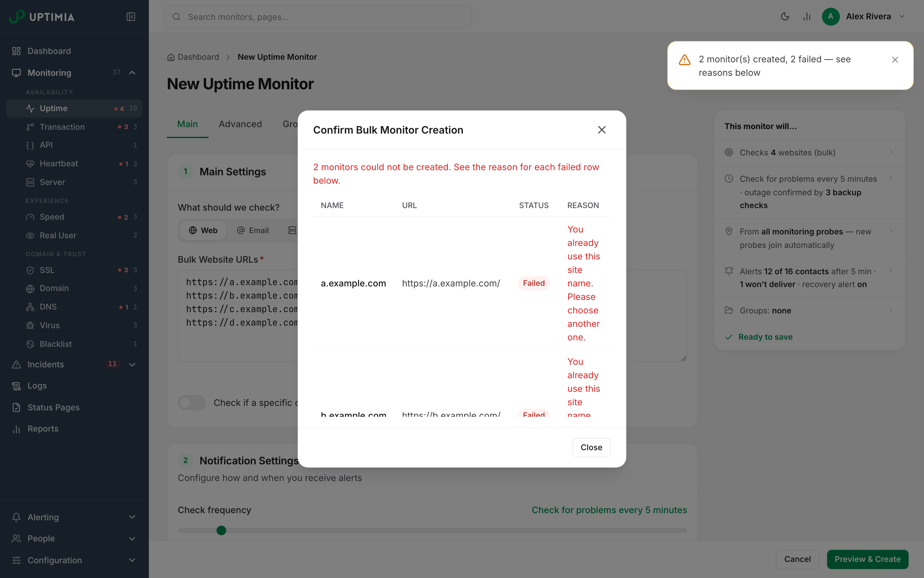Switch to the Advanced tab

coord(240,124)
